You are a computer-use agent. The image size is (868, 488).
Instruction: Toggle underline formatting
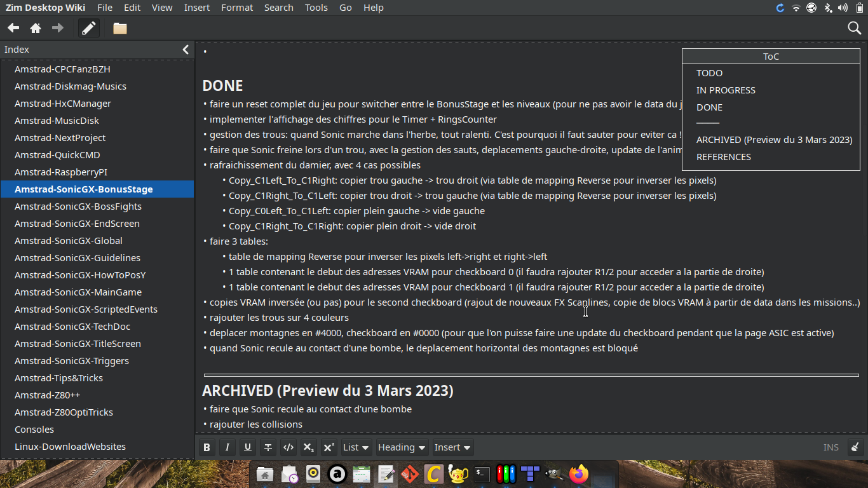coord(248,447)
